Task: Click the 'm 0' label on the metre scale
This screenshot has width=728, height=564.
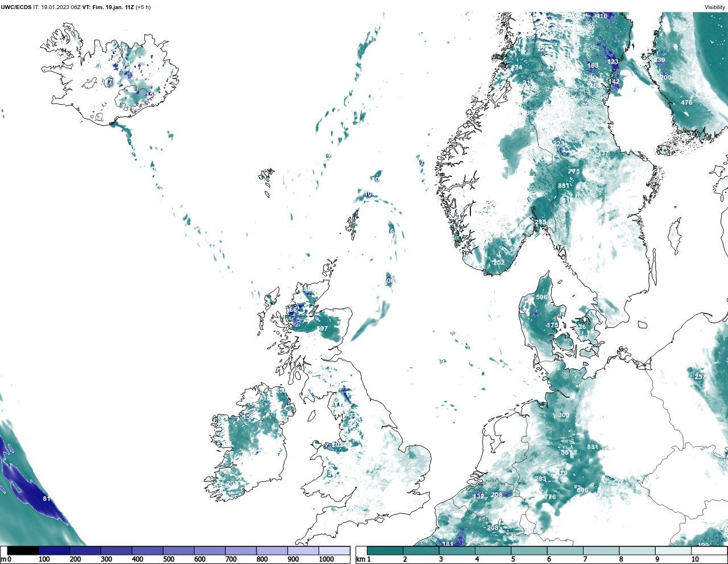Action: (x=6, y=559)
